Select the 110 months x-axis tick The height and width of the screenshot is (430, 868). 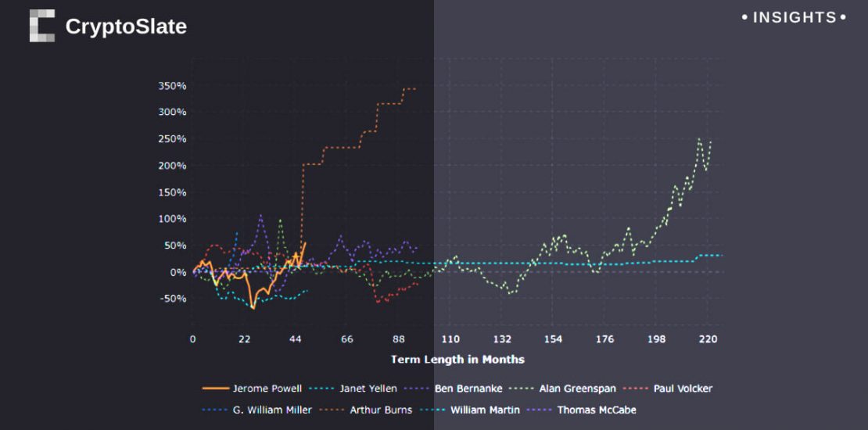click(450, 339)
